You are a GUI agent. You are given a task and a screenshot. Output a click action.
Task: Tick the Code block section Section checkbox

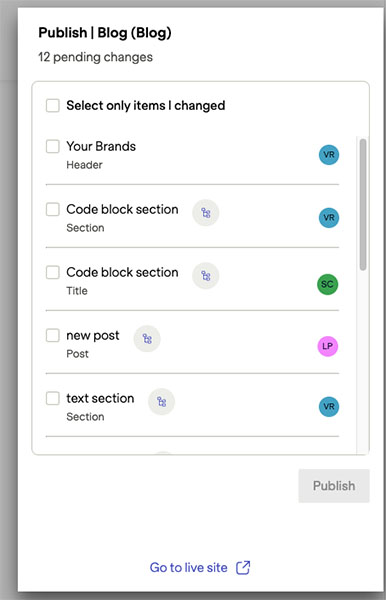click(53, 209)
